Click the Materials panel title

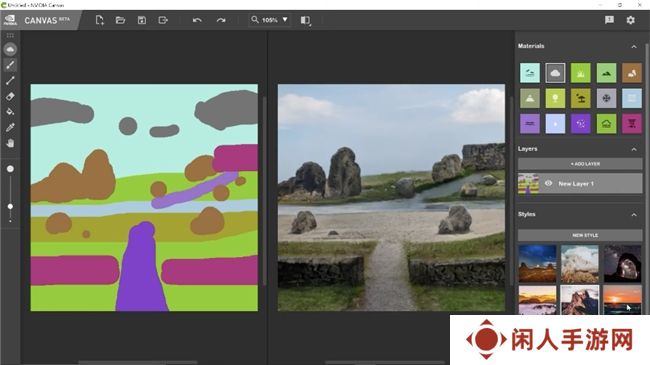coord(531,46)
